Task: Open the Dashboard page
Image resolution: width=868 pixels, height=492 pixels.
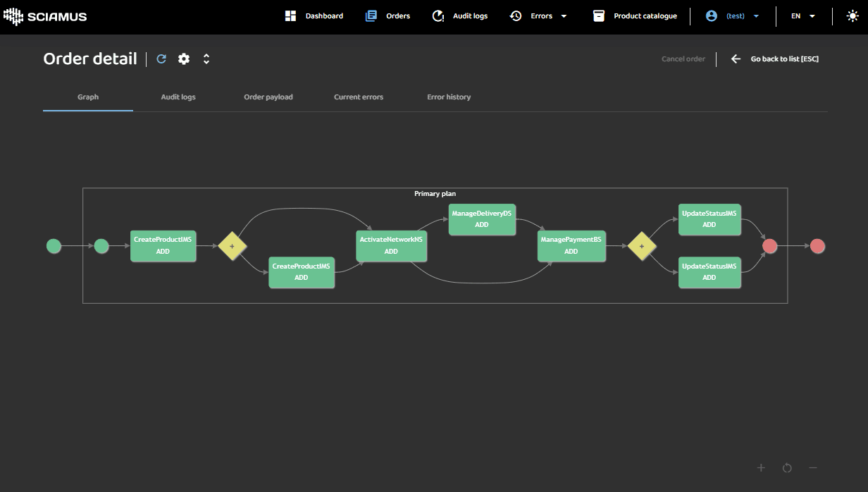Action: (x=314, y=16)
